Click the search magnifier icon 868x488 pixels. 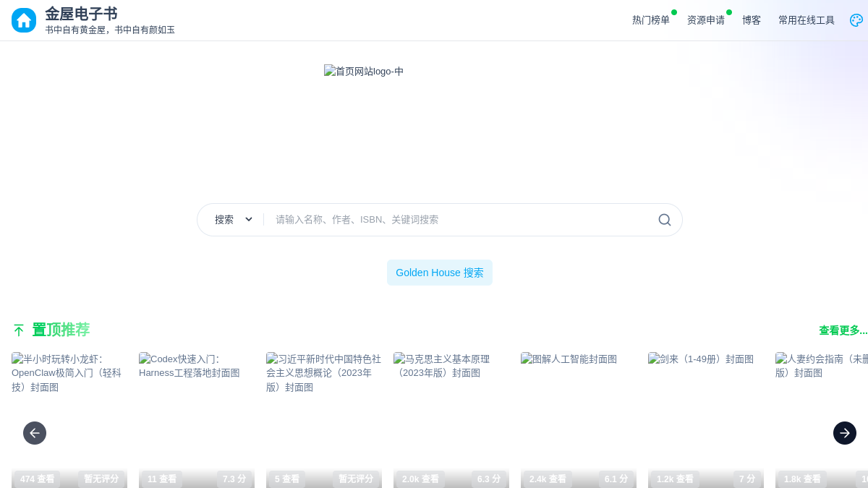pos(665,220)
